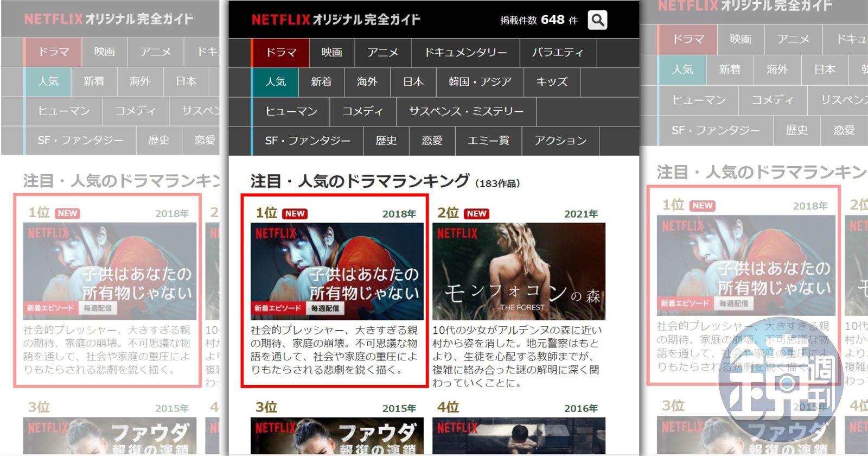
Task: Pick the コメディ genre
Action: tap(362, 112)
